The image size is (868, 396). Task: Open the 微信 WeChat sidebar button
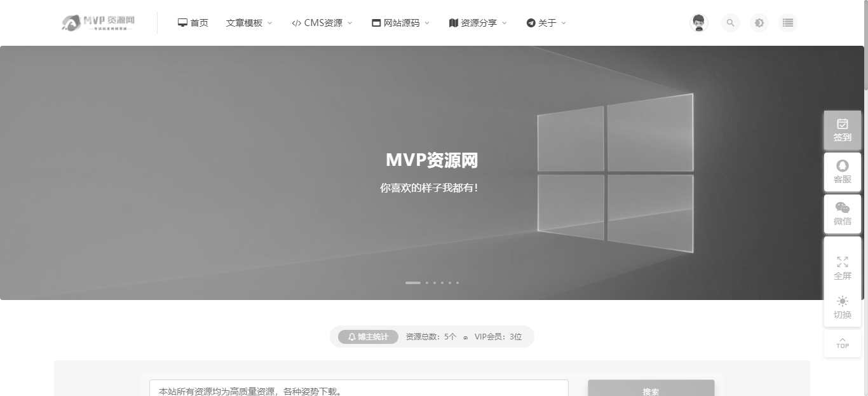(x=843, y=214)
